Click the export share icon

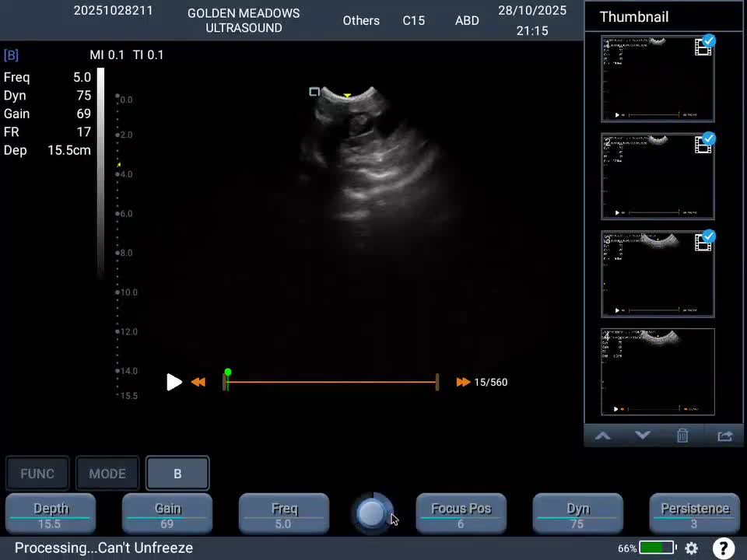[724, 436]
